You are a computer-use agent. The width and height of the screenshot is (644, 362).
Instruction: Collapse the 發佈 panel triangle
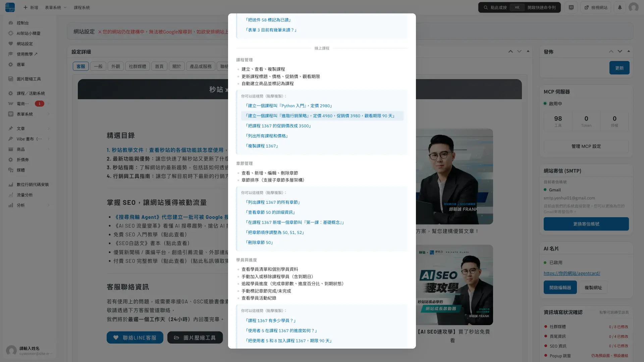point(629,51)
